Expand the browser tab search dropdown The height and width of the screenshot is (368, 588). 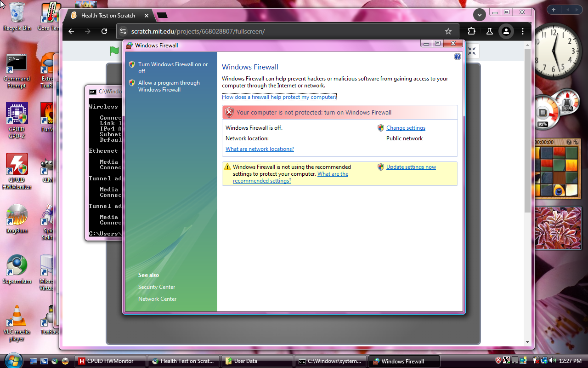tap(479, 15)
